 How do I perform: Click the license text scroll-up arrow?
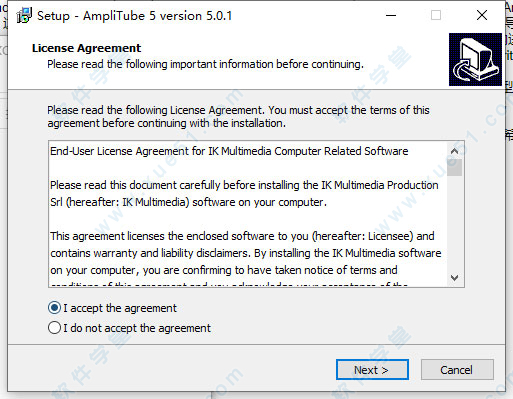pos(454,151)
